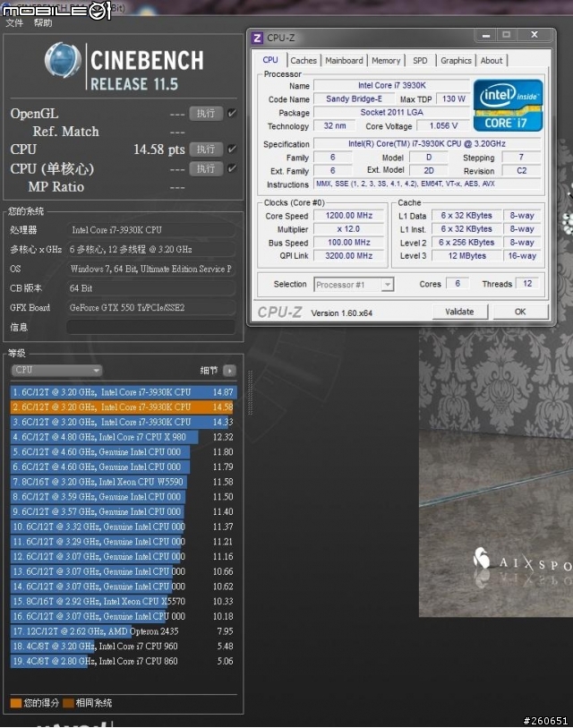
Task: Click the GFX Board GeForce GTX 550 Ti field
Action: coord(150,307)
